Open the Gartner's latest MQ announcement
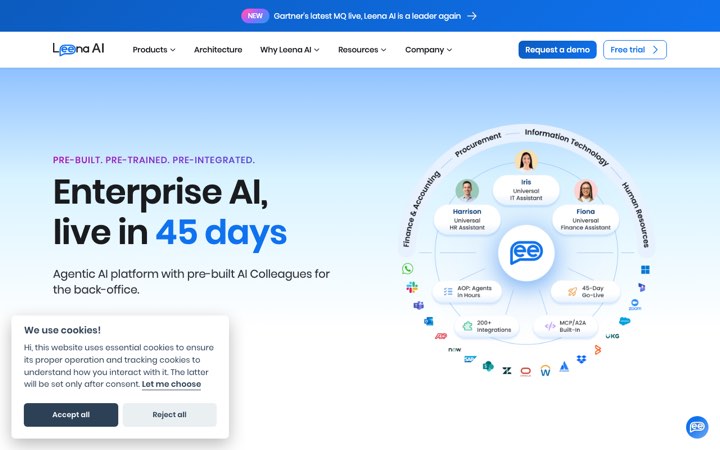The height and width of the screenshot is (450, 720). 367,16
